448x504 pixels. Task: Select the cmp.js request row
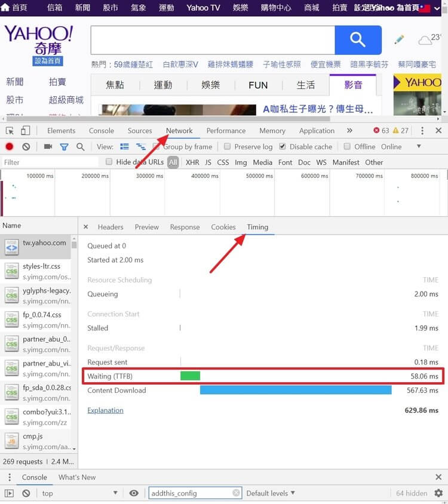pyautogui.click(x=35, y=441)
